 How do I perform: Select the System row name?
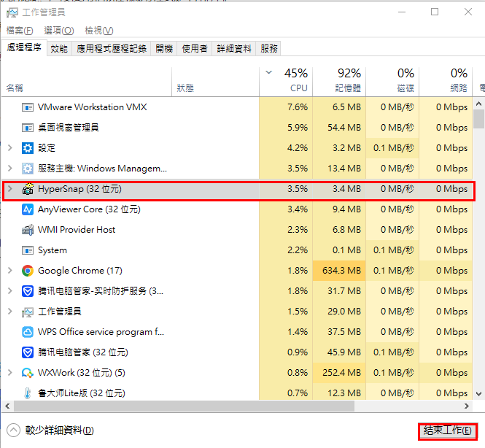(x=53, y=250)
